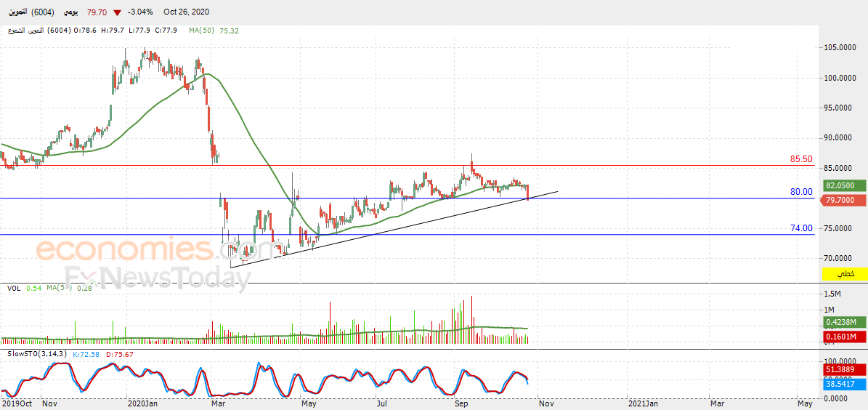
Task: Click the red 79.7000 current price tag
Action: [845, 200]
